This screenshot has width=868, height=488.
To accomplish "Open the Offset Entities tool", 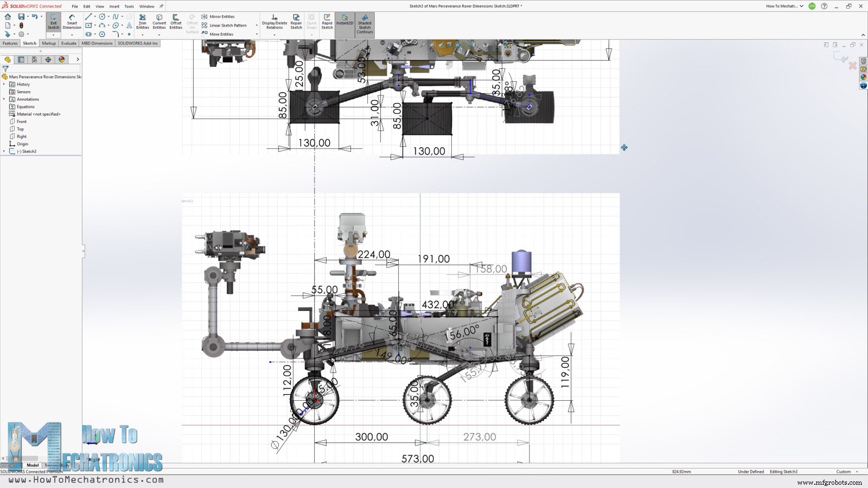I will [175, 22].
